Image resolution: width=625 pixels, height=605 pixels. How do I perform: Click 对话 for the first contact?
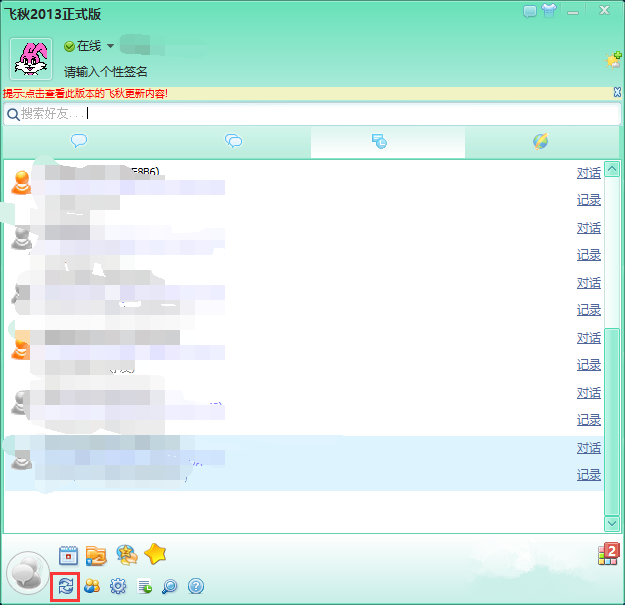click(589, 173)
